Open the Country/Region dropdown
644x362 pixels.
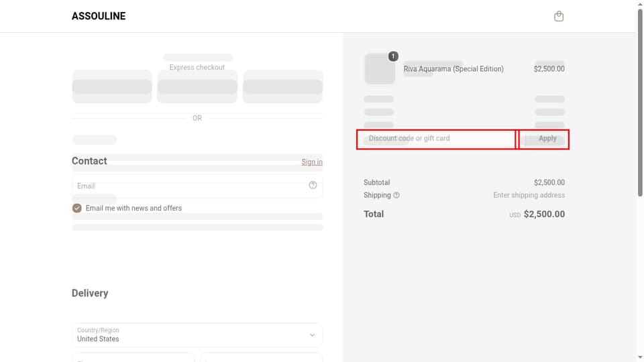pos(197,335)
